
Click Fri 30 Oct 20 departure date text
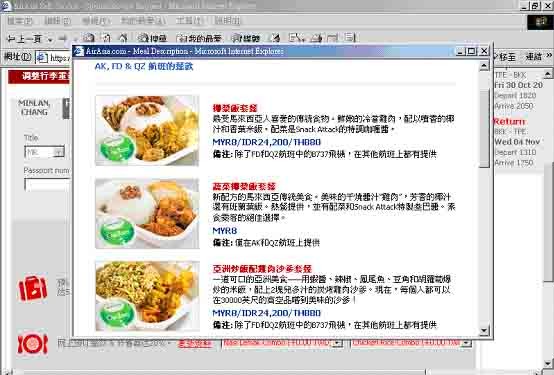pyautogui.click(x=518, y=85)
